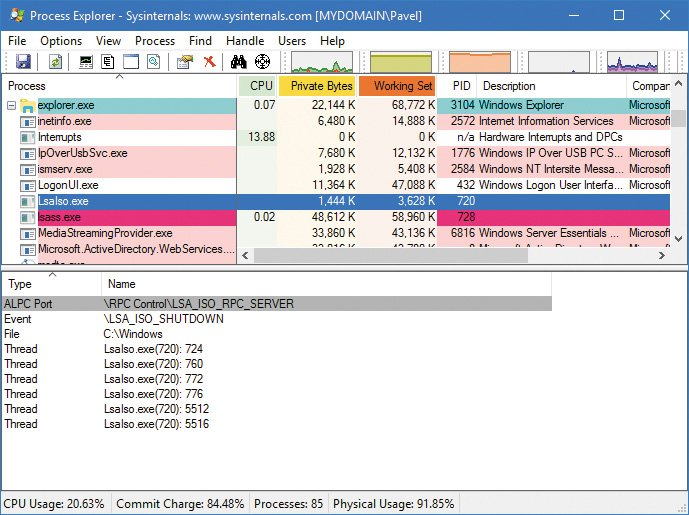Sort by the Working Set column header
689x515 pixels.
[398, 86]
